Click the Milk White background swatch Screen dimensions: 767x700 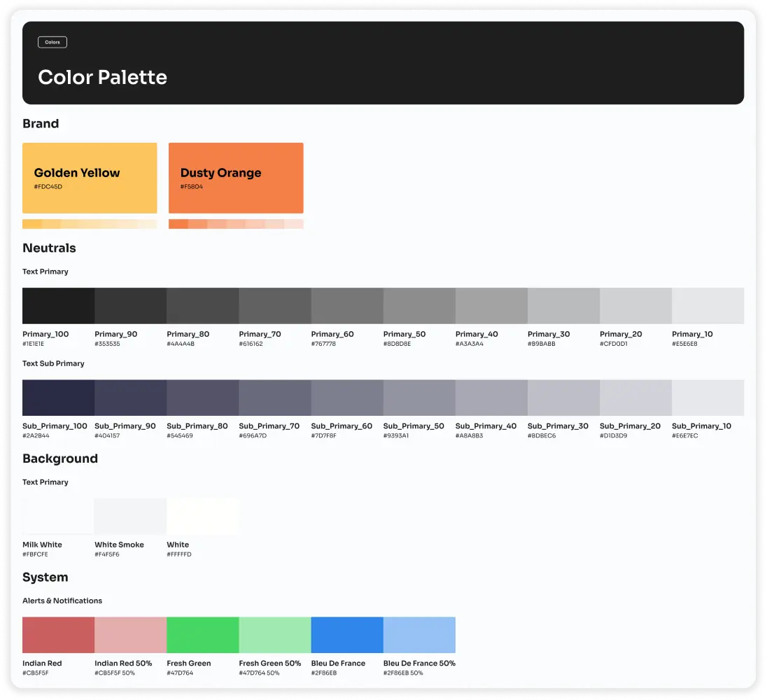click(57, 515)
